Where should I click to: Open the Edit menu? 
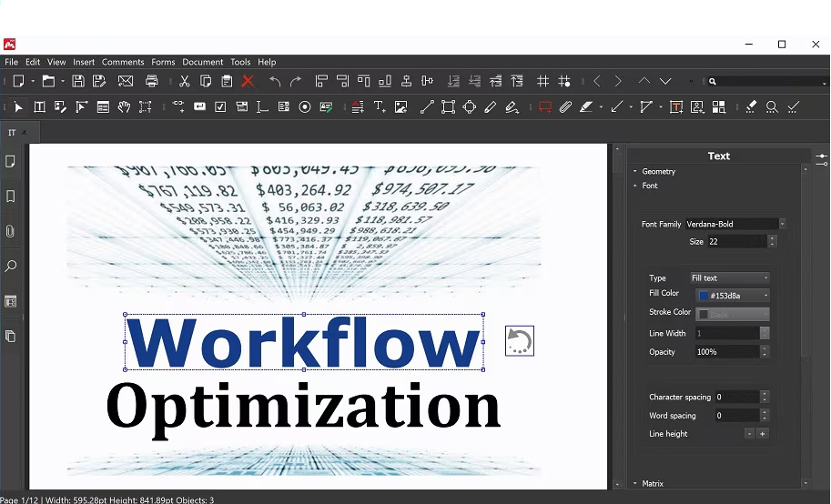(33, 62)
